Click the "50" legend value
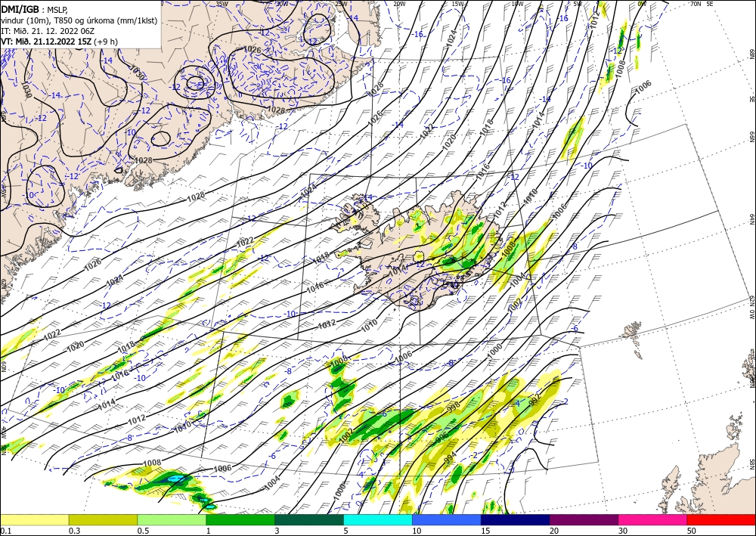The height and width of the screenshot is (536, 756). (x=692, y=531)
